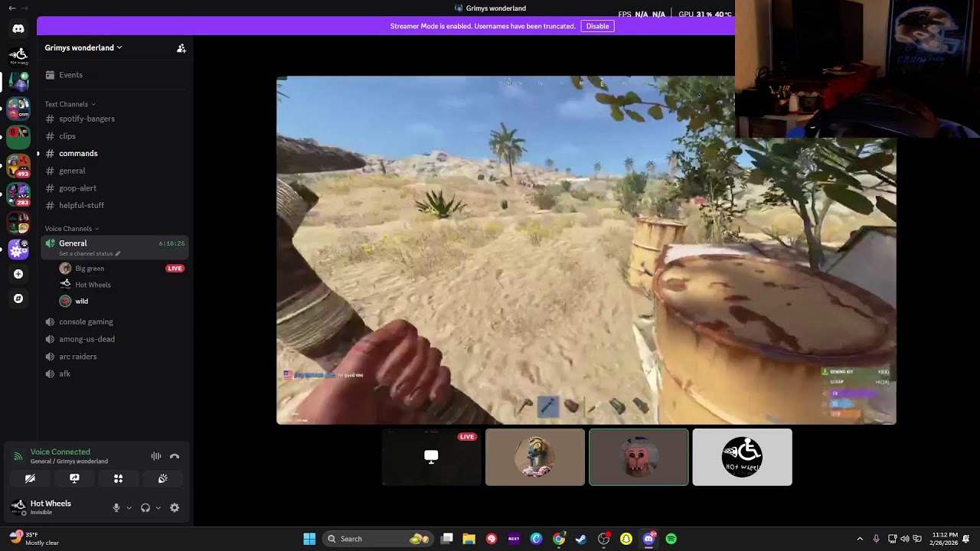Mute the microphone in user panel

pyautogui.click(x=116, y=507)
